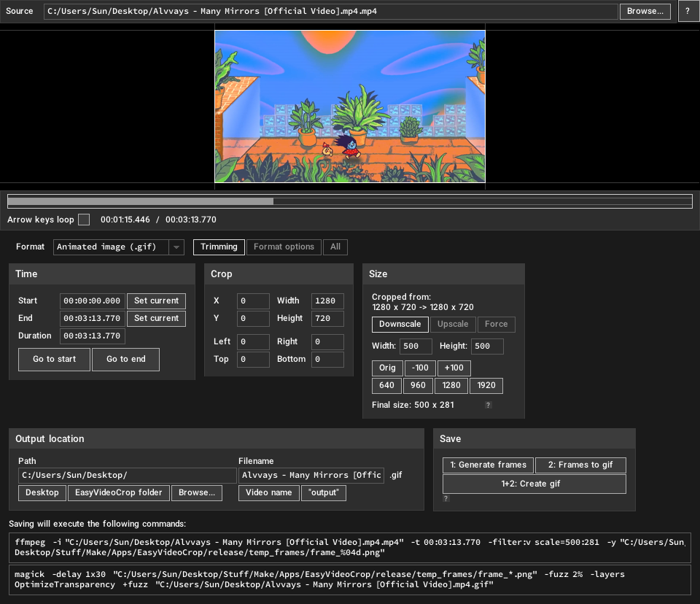Screen dimensions: 700x604
Task: Open help with the top-right question mark
Action: coord(688,11)
